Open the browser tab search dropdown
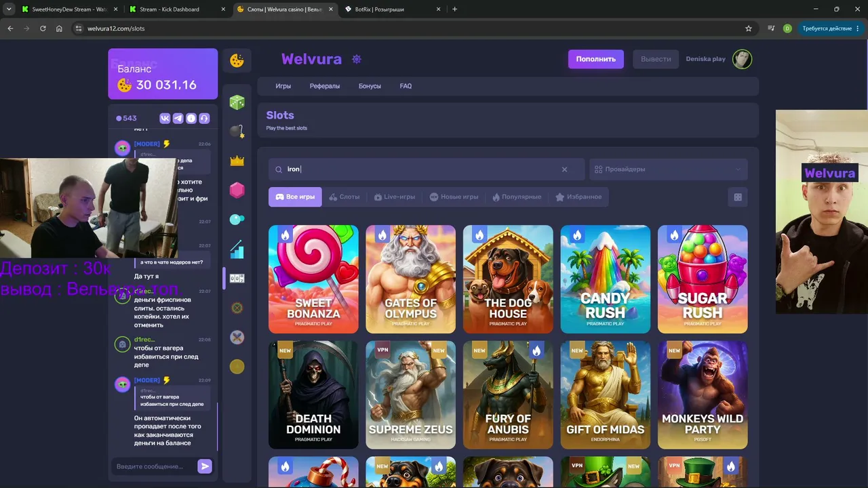This screenshot has height=488, width=868. click(9, 9)
